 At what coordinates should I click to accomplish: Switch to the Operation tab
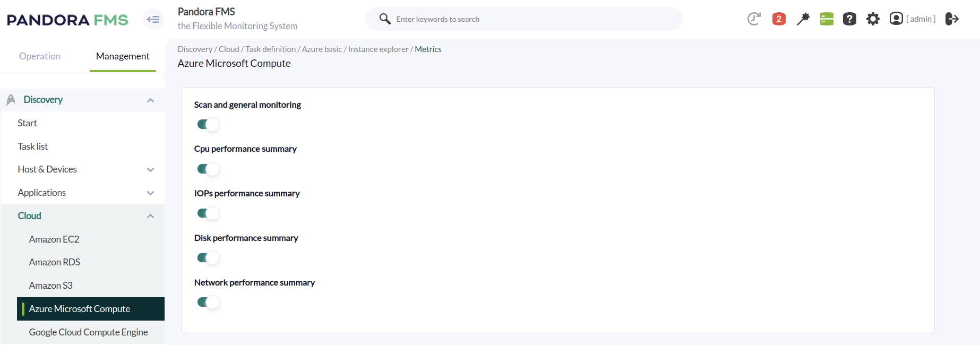pos(40,56)
